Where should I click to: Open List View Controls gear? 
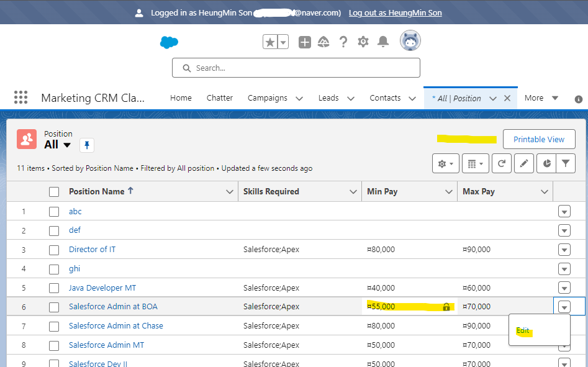445,163
